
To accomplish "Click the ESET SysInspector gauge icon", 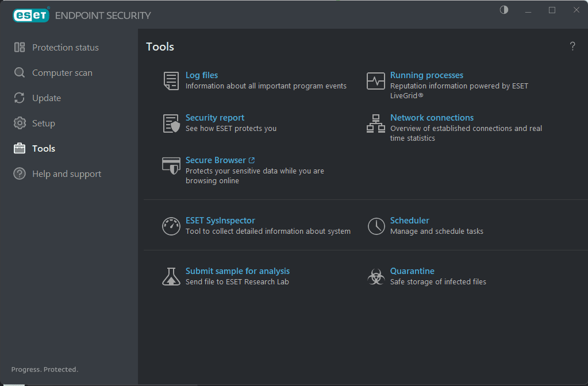I will [x=171, y=226].
